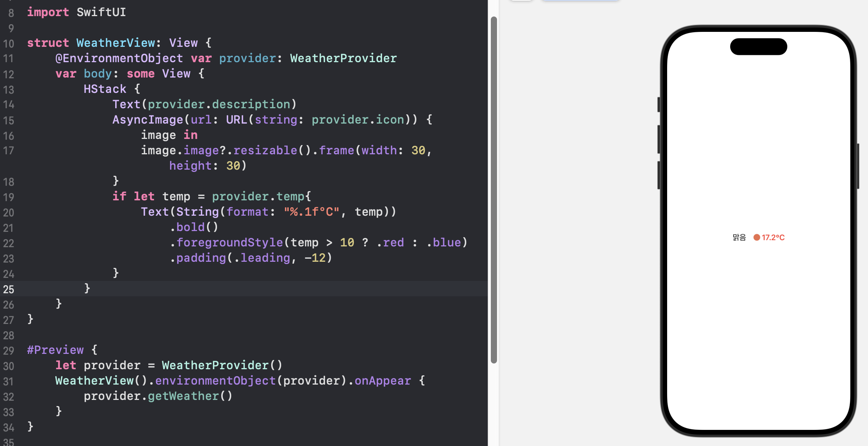The width and height of the screenshot is (868, 446).
Task: Place cursor on WeatherView struct name
Action: click(116, 43)
